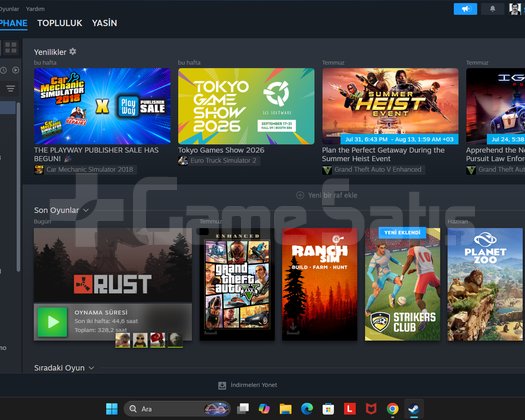Image resolution: width=525 pixels, height=420 pixels.
Task: Open the notifications bell
Action: [x=492, y=9]
